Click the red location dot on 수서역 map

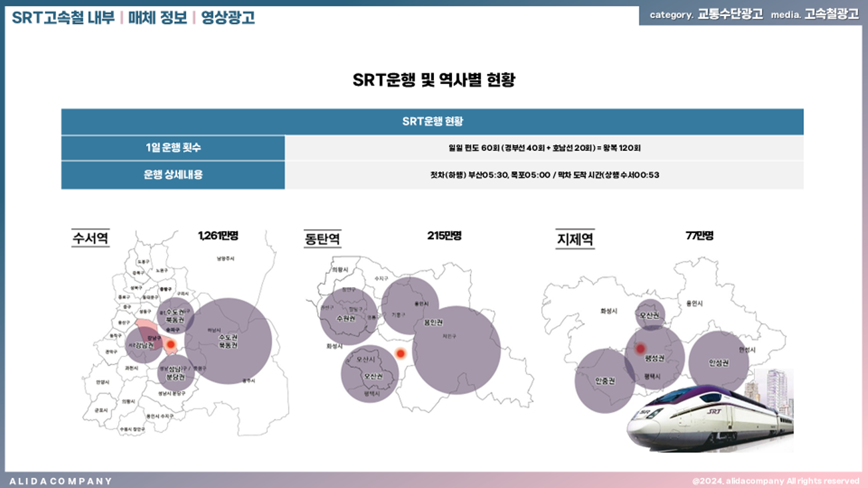[x=171, y=345]
